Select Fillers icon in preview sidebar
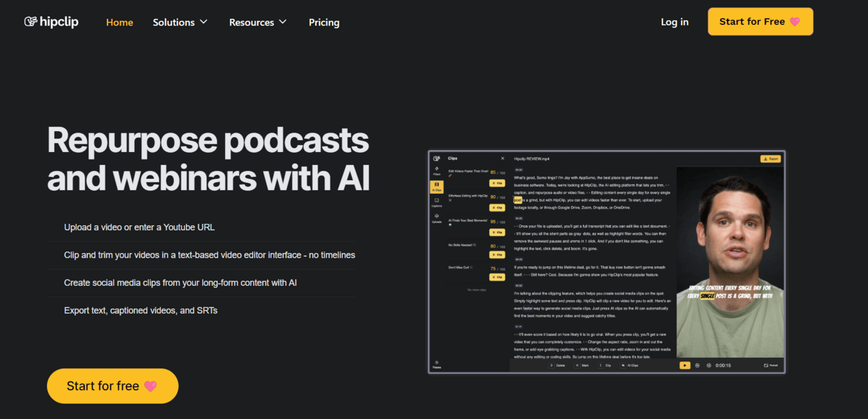868x419 pixels. [x=437, y=171]
